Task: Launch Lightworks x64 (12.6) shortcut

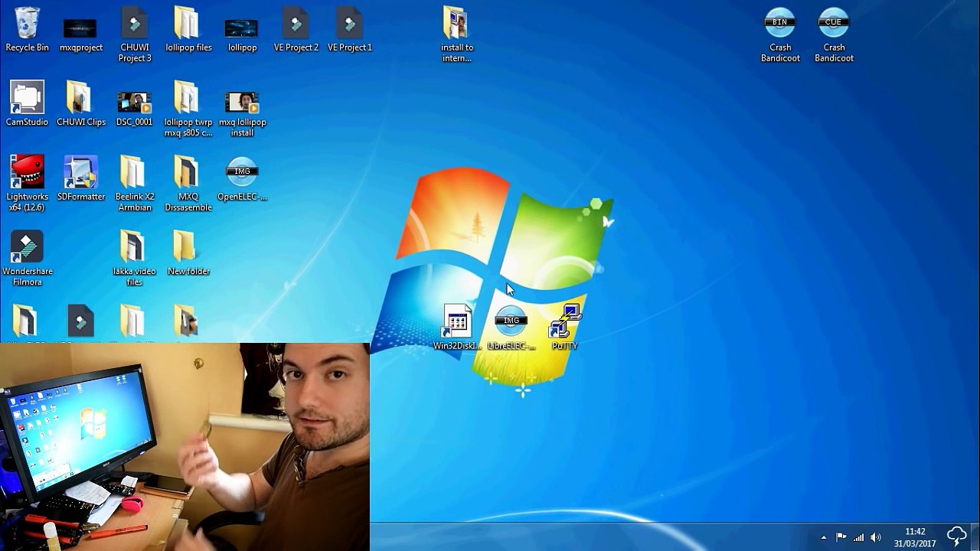Action: (x=27, y=184)
